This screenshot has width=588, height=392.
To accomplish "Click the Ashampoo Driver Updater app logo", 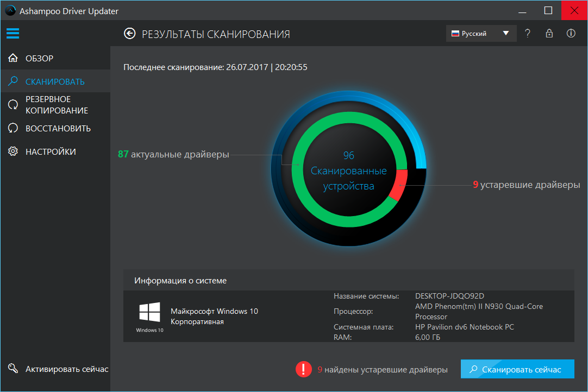I will coord(10,10).
